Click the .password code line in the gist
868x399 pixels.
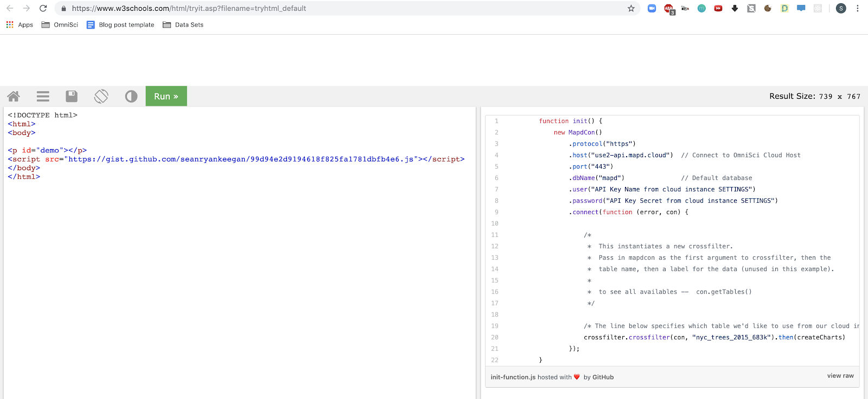tap(673, 201)
